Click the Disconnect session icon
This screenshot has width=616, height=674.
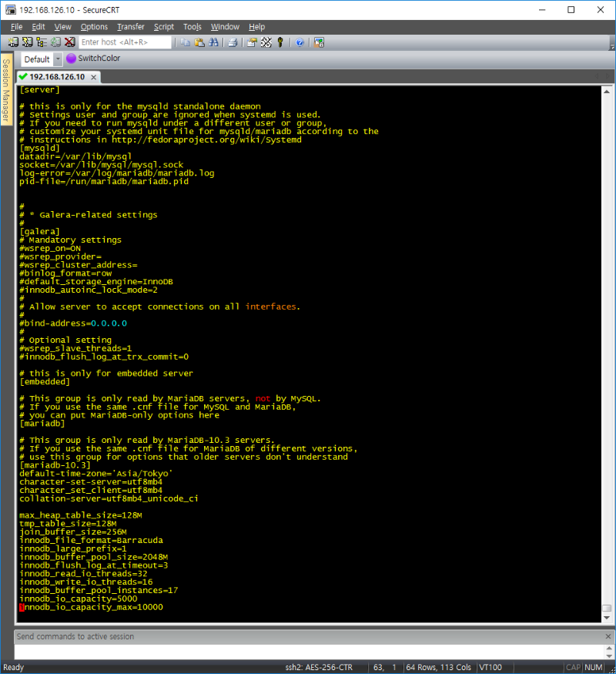pos(69,42)
